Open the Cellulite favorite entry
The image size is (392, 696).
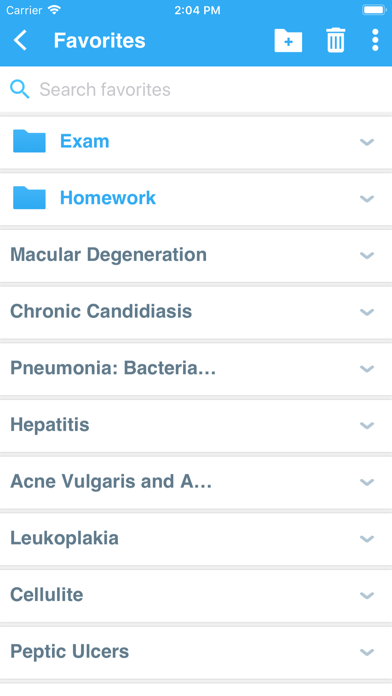click(196, 595)
